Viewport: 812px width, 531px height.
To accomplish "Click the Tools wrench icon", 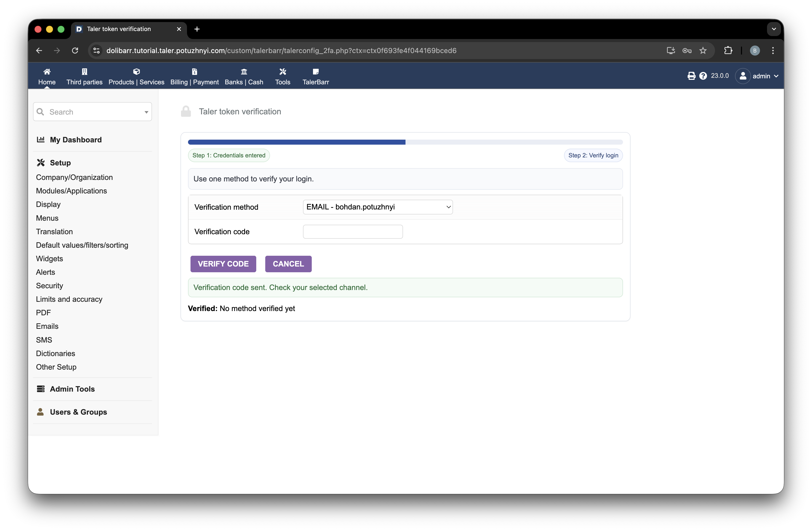I will [x=282, y=71].
